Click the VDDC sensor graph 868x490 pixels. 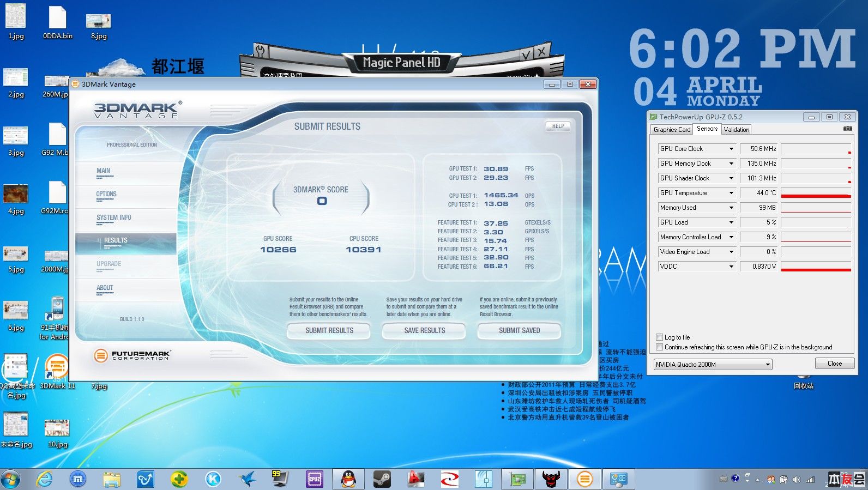(x=816, y=267)
